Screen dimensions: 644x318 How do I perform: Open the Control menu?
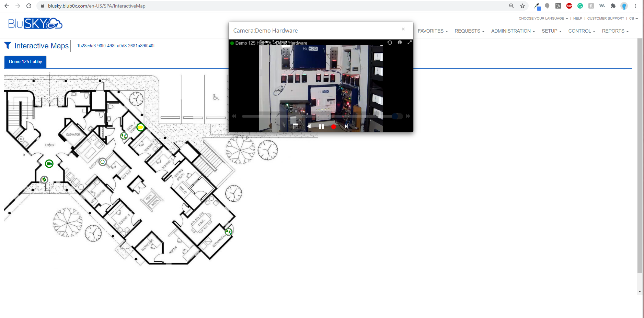582,31
